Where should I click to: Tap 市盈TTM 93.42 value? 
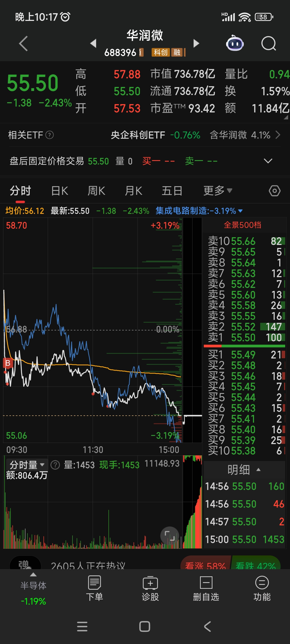[x=183, y=108]
